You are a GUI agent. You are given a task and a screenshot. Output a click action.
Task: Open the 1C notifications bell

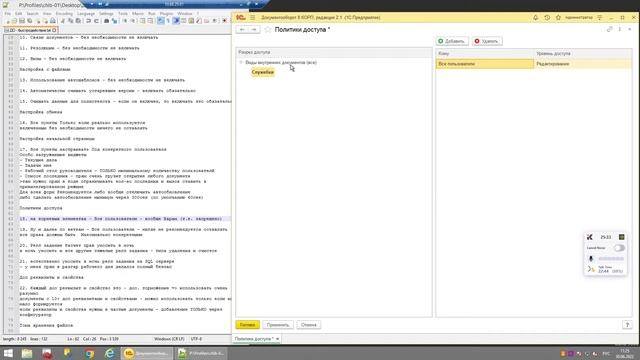[536, 18]
